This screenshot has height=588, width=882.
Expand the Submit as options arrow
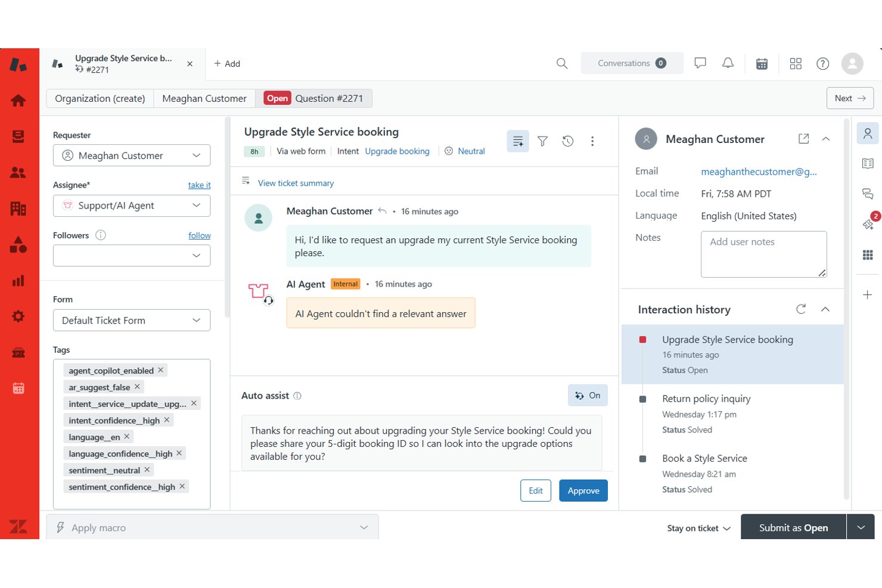tap(861, 527)
